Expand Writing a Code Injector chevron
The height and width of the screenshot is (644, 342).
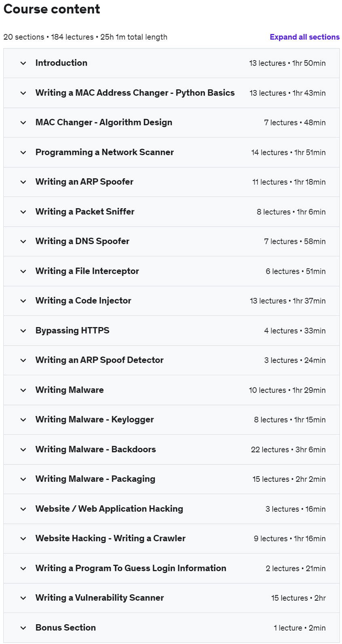click(23, 301)
